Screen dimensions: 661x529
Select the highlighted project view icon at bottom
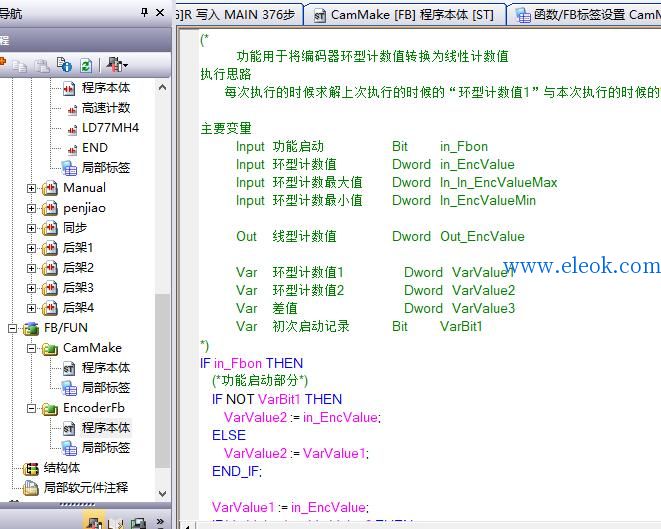point(94,523)
